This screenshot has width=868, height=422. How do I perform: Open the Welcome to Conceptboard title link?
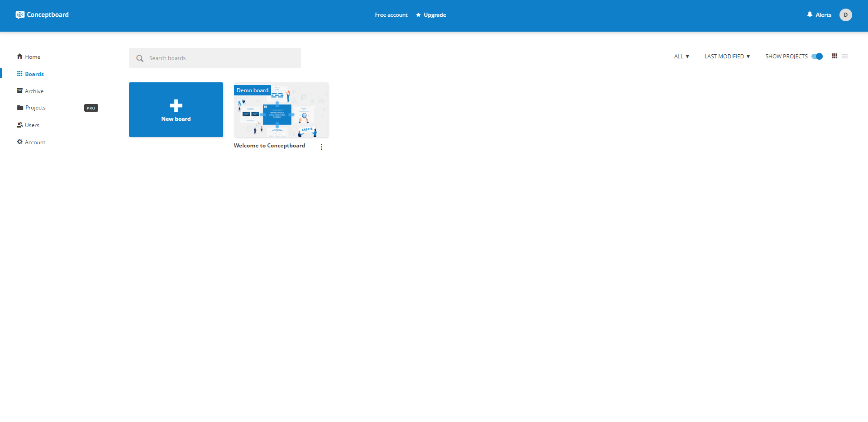[269, 146]
